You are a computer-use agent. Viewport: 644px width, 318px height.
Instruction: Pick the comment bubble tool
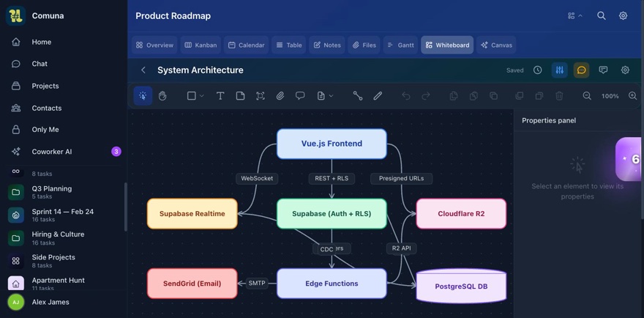(300, 96)
